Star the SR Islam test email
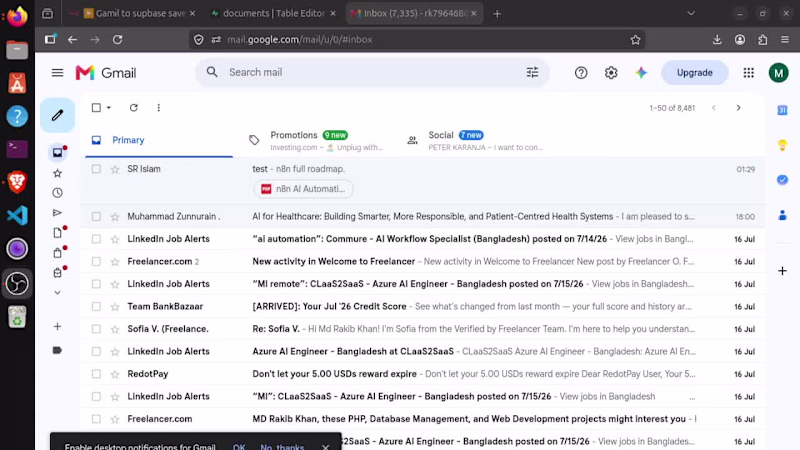The height and width of the screenshot is (450, 800). click(115, 169)
